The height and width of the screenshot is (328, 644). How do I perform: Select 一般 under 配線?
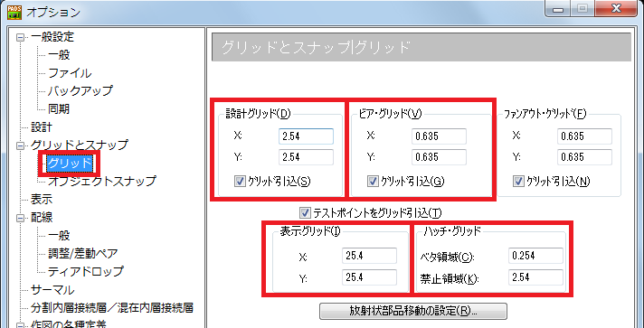click(59, 236)
